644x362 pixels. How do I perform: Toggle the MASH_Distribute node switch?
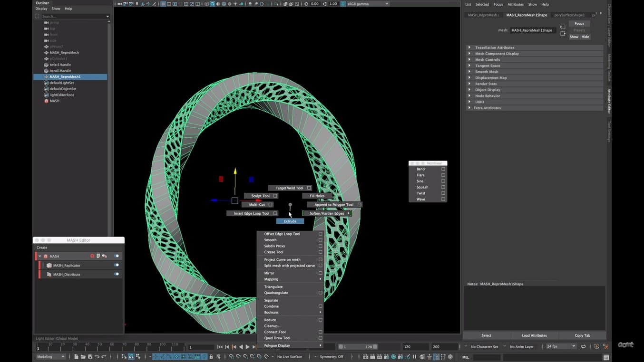point(116,274)
